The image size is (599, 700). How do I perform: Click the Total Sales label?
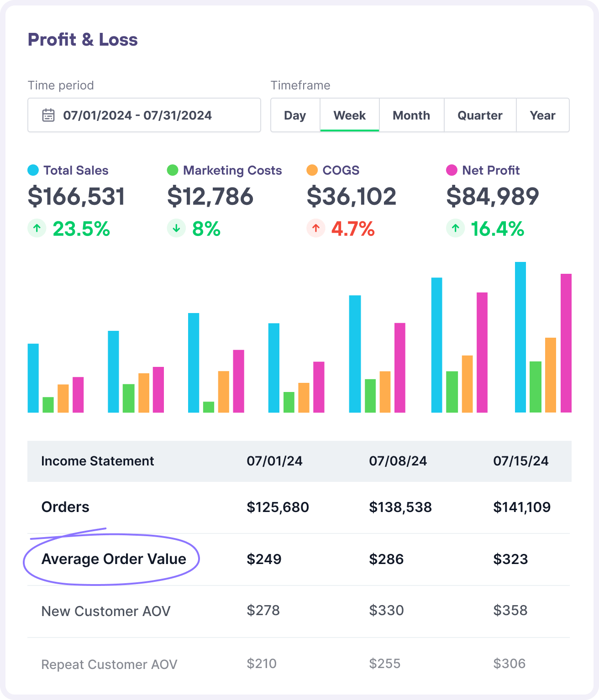coord(76,170)
